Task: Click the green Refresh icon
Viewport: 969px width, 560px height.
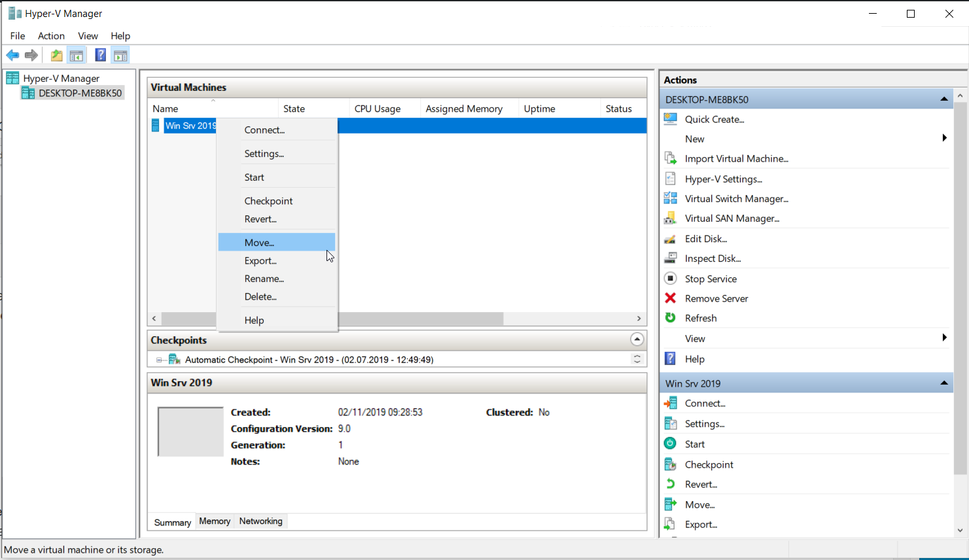Action: click(x=671, y=318)
